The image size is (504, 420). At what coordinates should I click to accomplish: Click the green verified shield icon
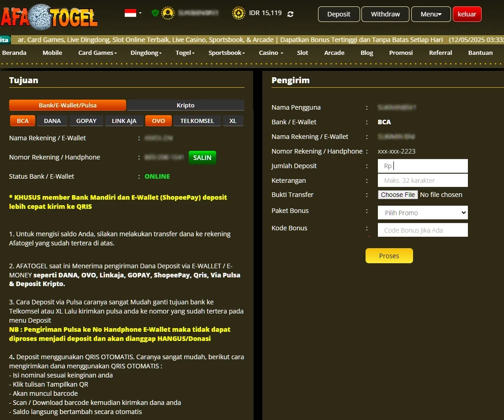[x=155, y=13]
